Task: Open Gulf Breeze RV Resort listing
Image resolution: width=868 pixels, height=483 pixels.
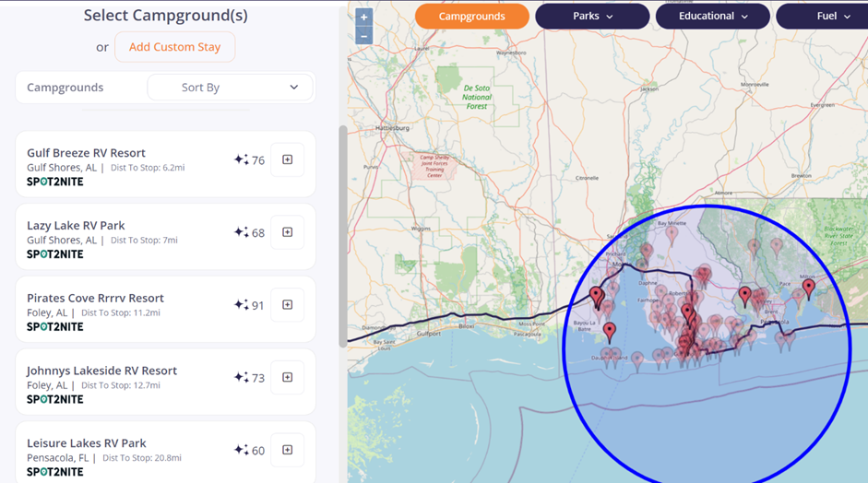Action: coord(86,153)
